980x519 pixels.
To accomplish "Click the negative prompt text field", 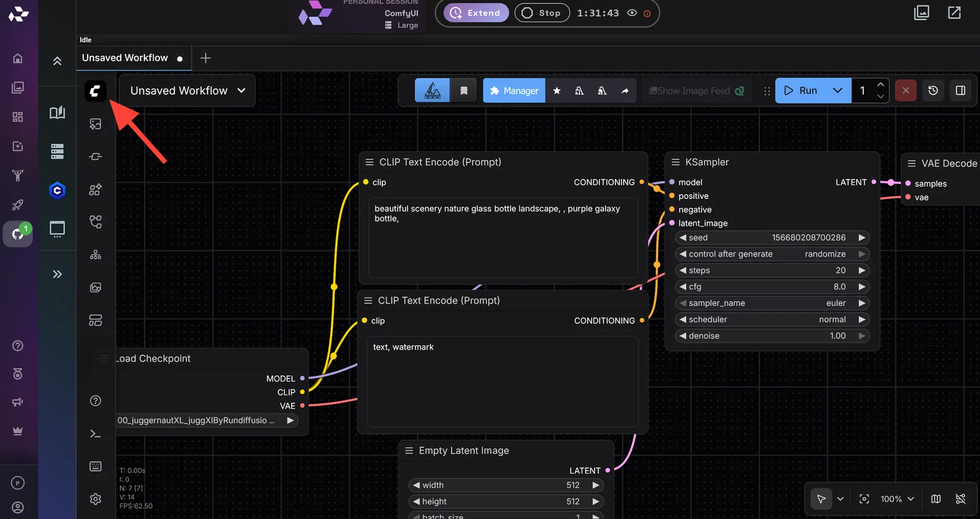I will click(503, 381).
